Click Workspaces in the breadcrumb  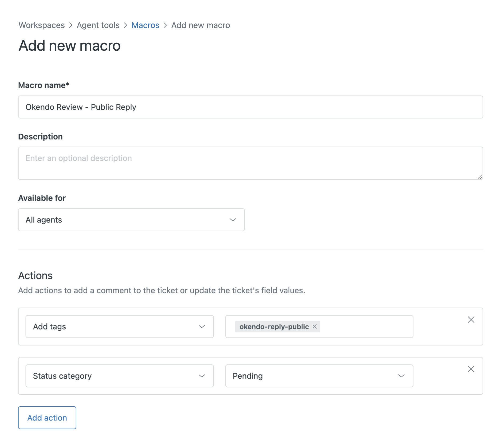(x=42, y=25)
